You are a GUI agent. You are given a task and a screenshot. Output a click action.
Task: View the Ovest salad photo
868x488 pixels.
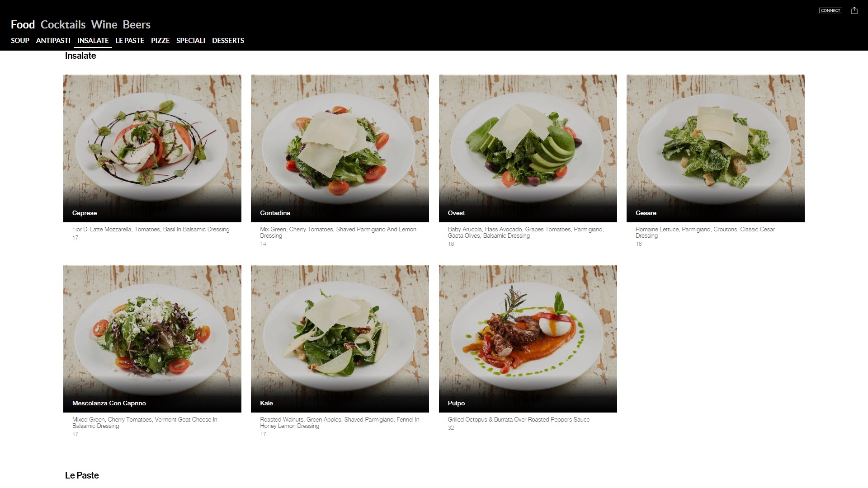coord(528,148)
